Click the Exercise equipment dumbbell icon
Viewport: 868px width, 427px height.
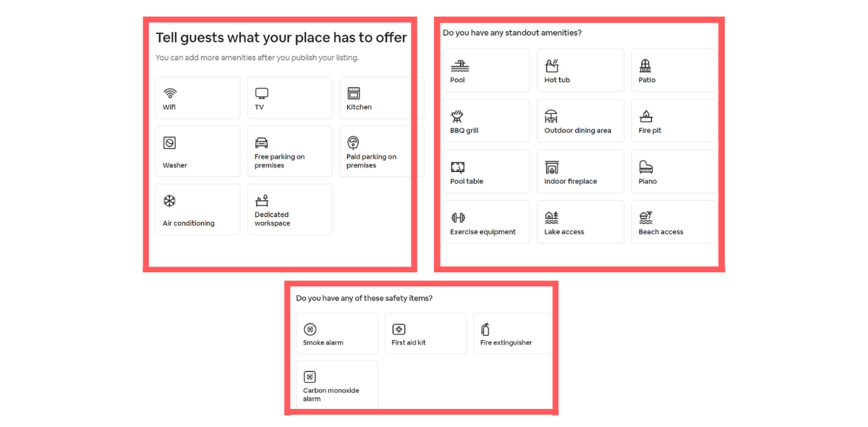point(458,217)
